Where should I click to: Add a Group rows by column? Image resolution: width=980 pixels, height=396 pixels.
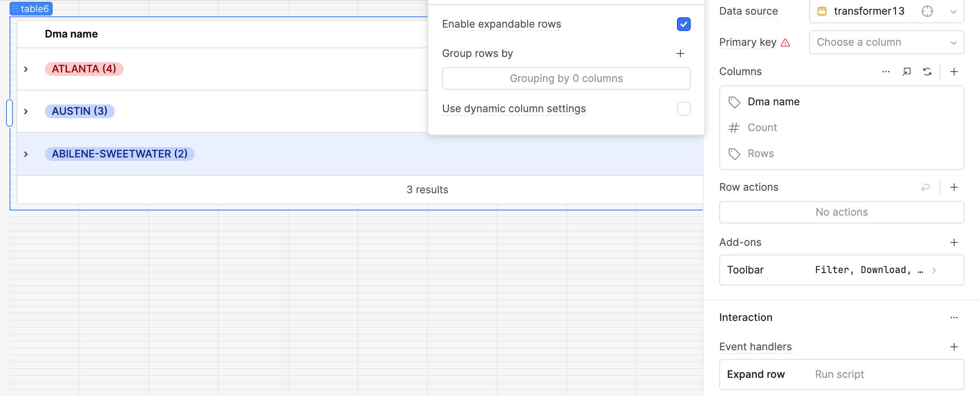(680, 53)
